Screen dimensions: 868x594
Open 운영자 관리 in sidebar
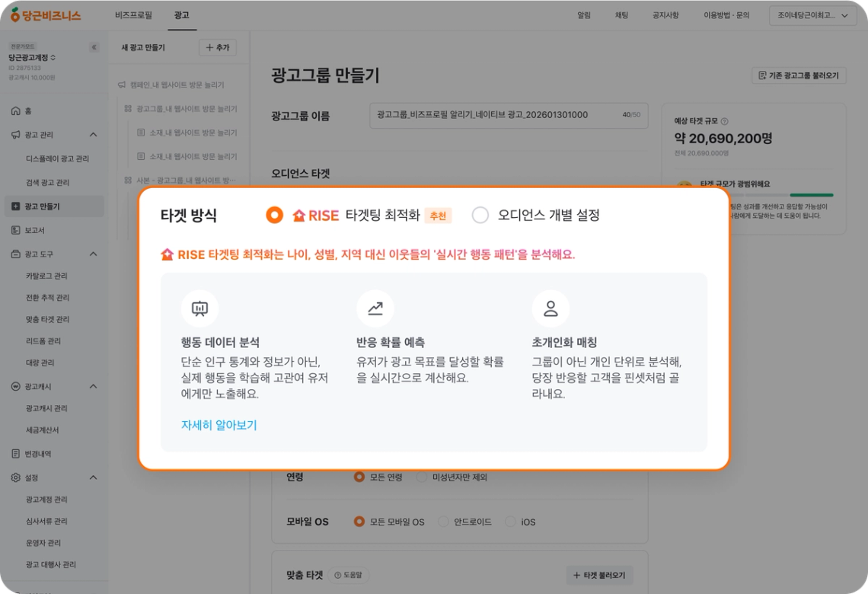coord(43,542)
